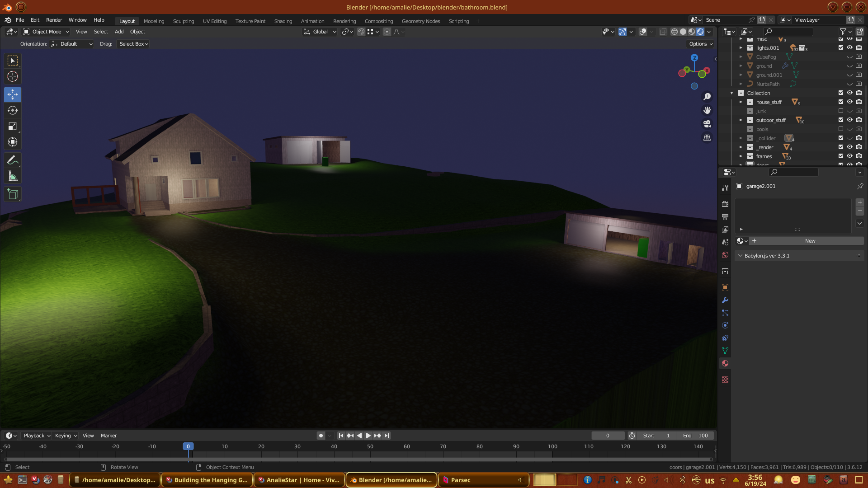The image size is (868, 488).
Task: Toggle camera view in the viewport
Action: pyautogui.click(x=707, y=124)
